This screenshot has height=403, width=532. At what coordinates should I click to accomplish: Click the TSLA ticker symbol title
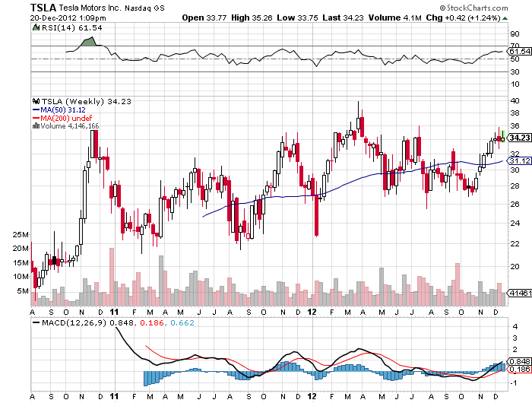pos(43,8)
